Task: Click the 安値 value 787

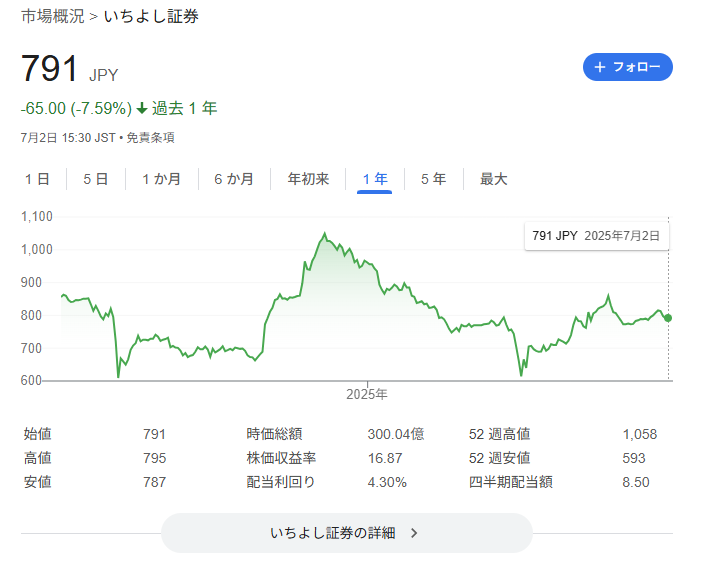Action: pyautogui.click(x=154, y=482)
